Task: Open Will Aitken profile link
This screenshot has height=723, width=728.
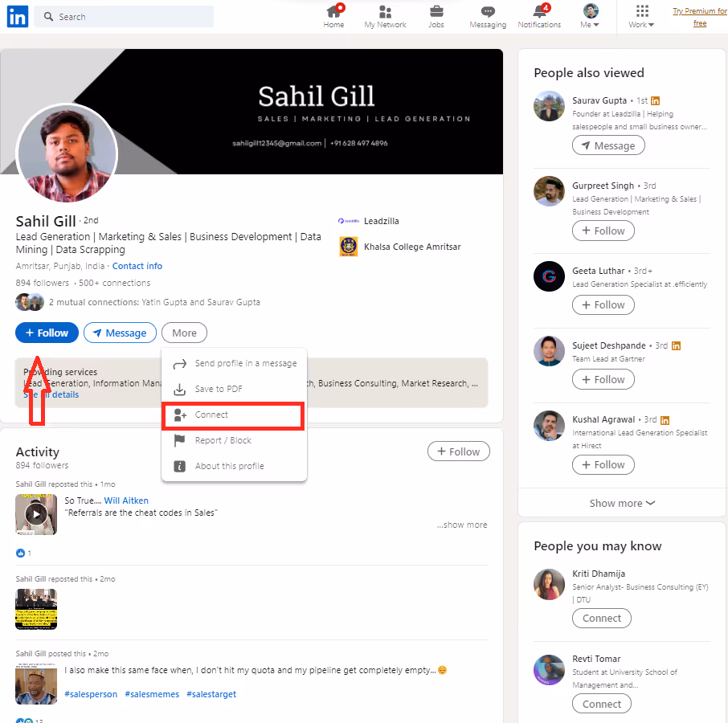Action: (126, 500)
